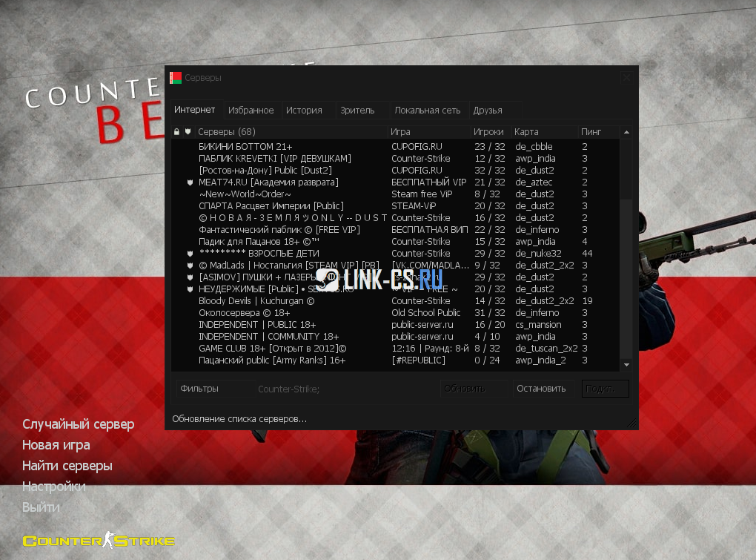The width and height of the screenshot is (756, 560).
Task: Click the scrollbar down arrow in server list
Action: [x=626, y=365]
